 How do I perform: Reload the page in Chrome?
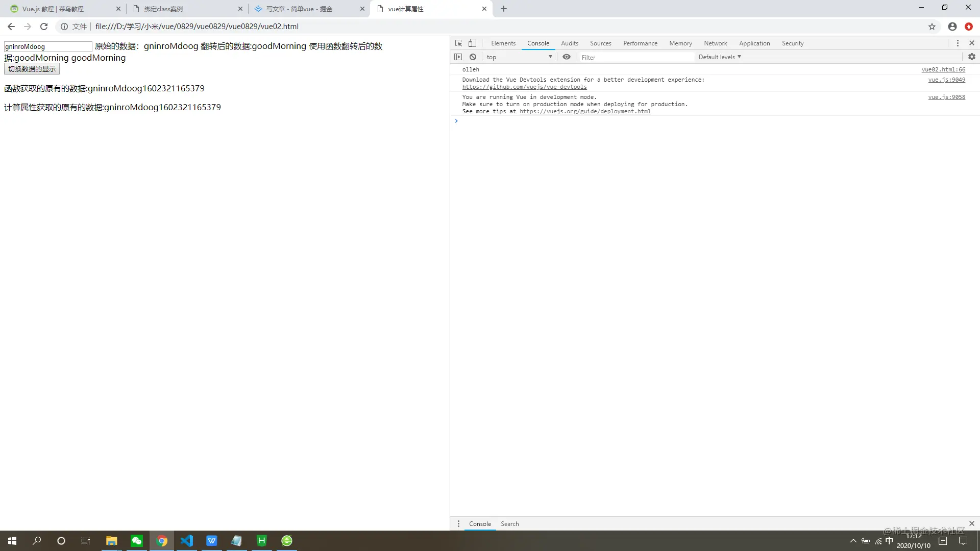[44, 27]
